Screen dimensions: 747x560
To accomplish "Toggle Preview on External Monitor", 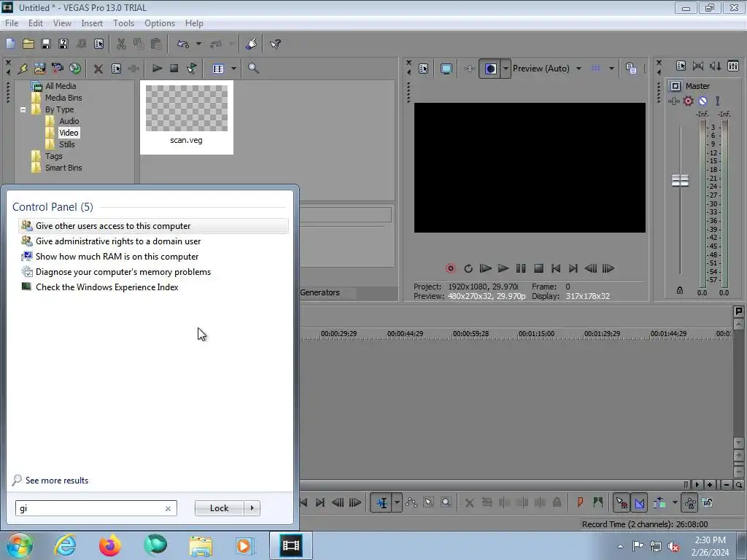I will point(446,69).
